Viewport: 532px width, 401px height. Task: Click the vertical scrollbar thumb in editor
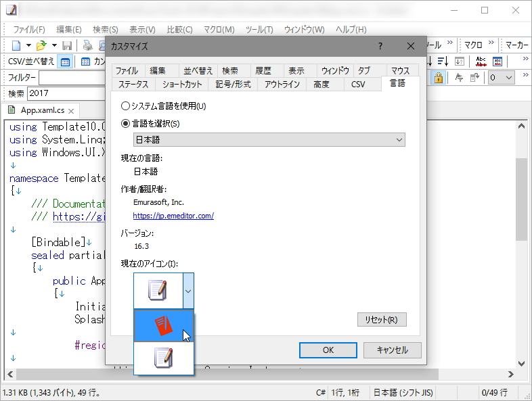[x=521, y=199]
